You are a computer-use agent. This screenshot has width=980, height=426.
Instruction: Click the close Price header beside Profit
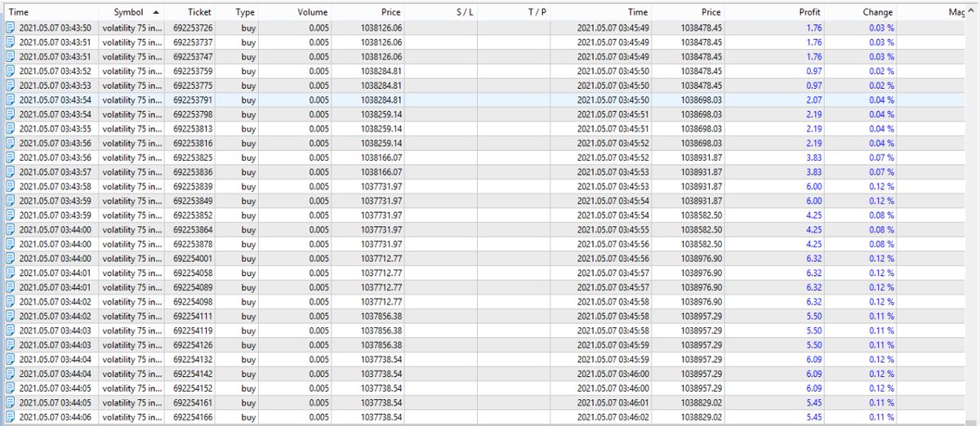[x=689, y=12]
